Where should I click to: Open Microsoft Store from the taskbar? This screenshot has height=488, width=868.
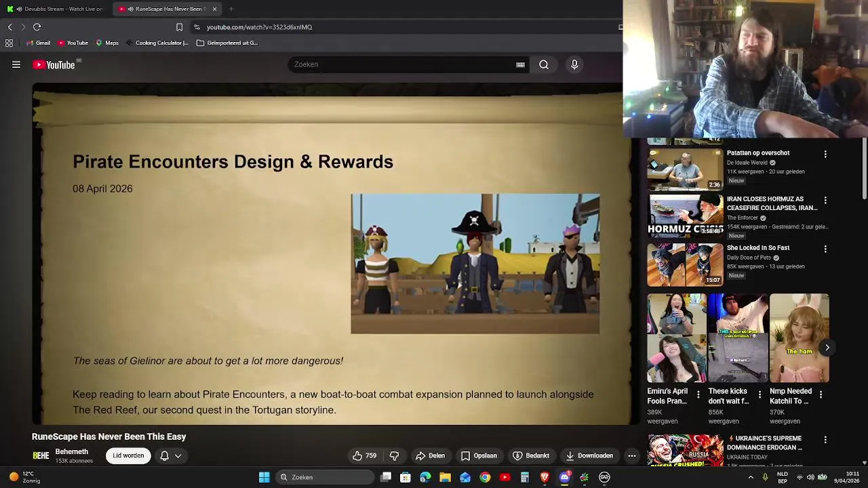coord(406,477)
